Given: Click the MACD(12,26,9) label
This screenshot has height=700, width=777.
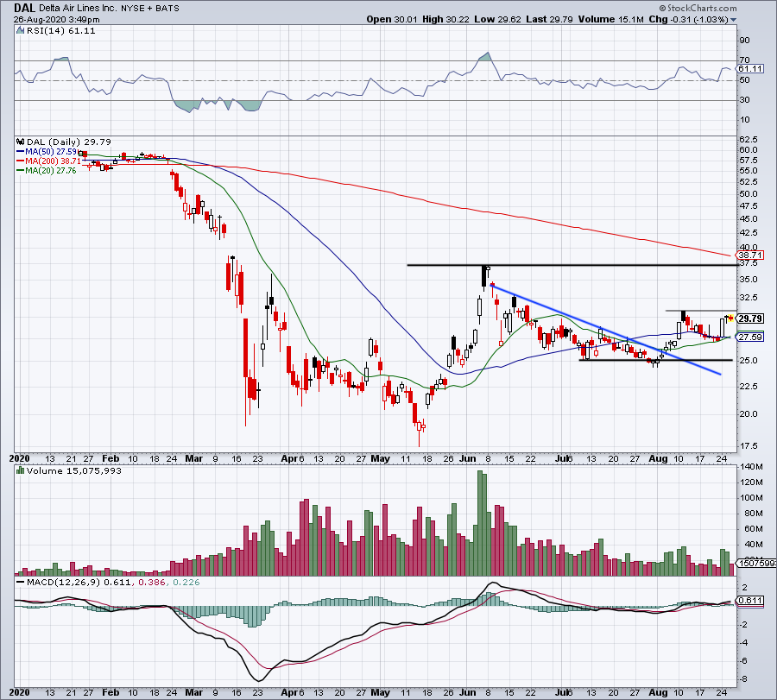Looking at the screenshot, I should point(62,582).
